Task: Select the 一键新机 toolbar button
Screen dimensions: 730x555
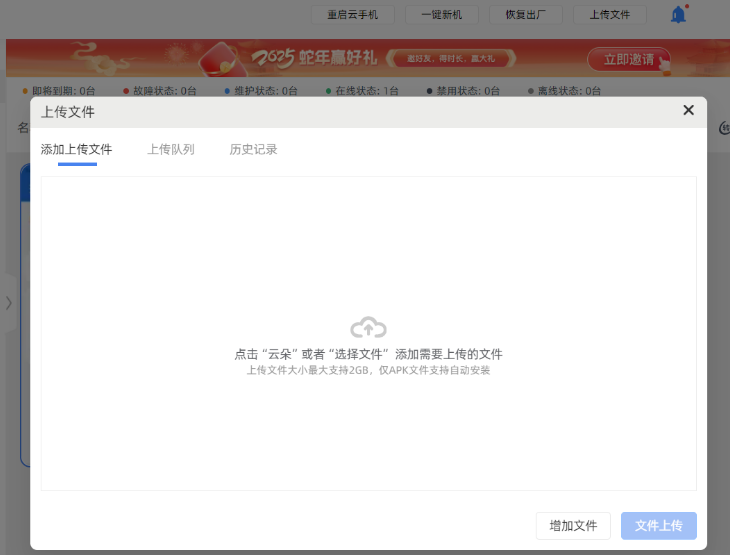Action: point(441,15)
